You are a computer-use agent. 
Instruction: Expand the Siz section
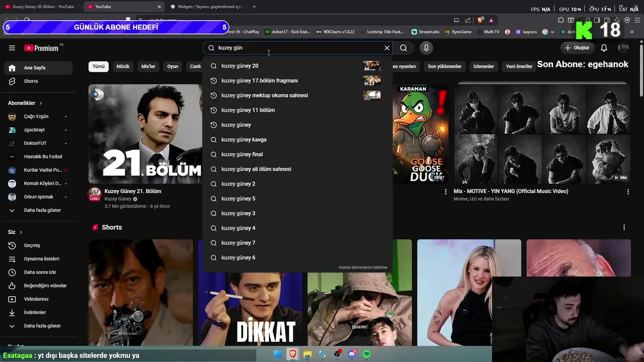click(x=15, y=232)
